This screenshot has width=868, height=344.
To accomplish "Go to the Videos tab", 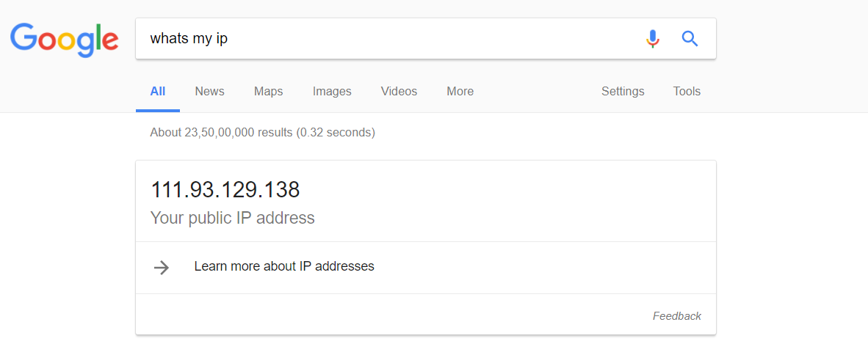I will click(399, 92).
